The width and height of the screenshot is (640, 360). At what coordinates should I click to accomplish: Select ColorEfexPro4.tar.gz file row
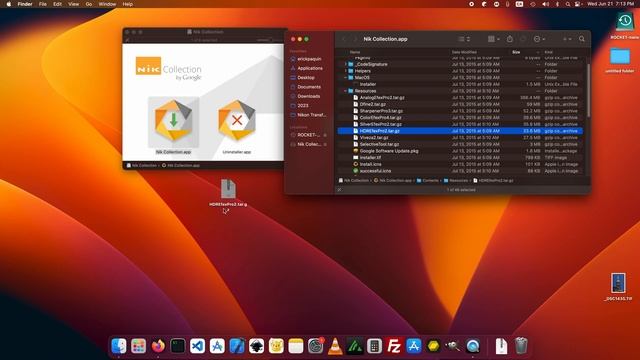coord(460,118)
